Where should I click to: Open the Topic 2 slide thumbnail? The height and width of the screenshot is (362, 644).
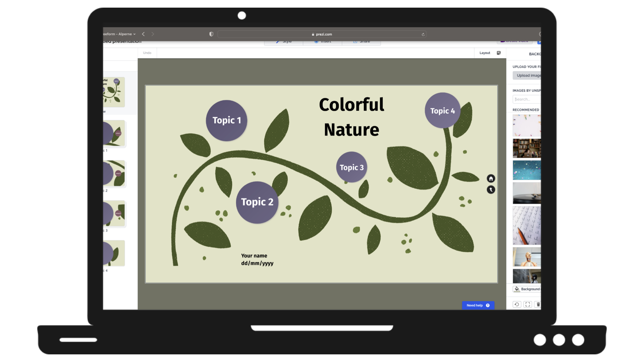point(114,174)
